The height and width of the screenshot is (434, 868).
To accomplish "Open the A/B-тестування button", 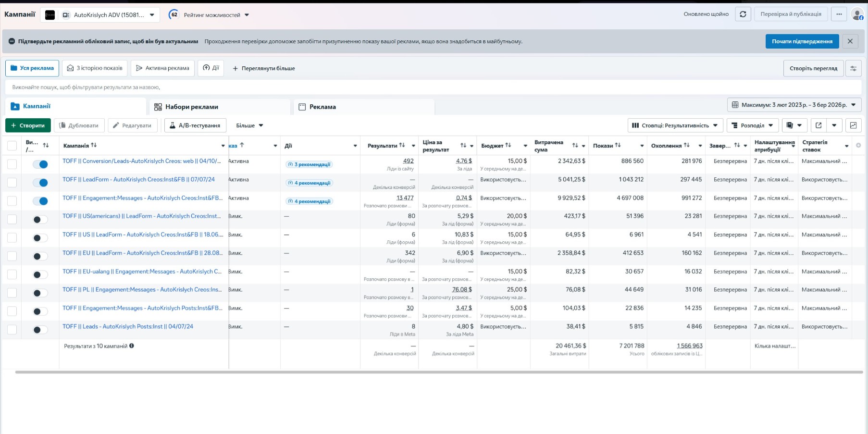I will (195, 125).
